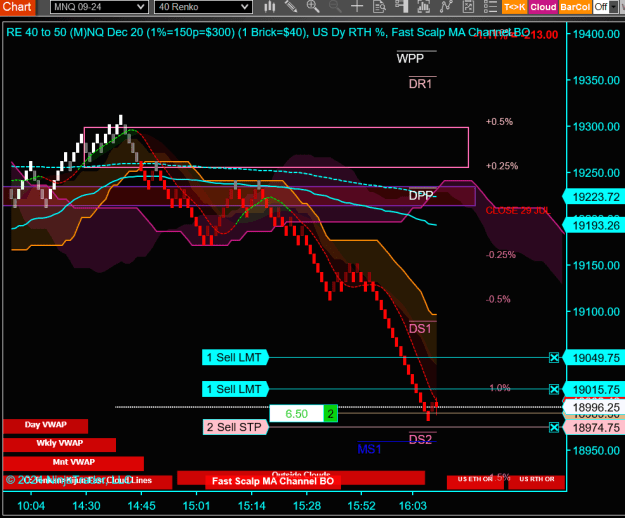
Task: Open the bar style icon in toolbar
Action: click(x=270, y=6)
